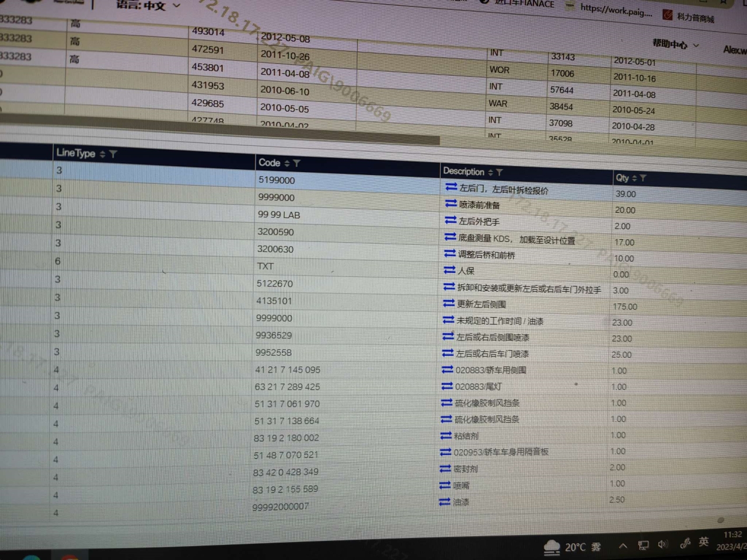
Task: Select code cell 51 31 7 061 970
Action: pos(287,404)
